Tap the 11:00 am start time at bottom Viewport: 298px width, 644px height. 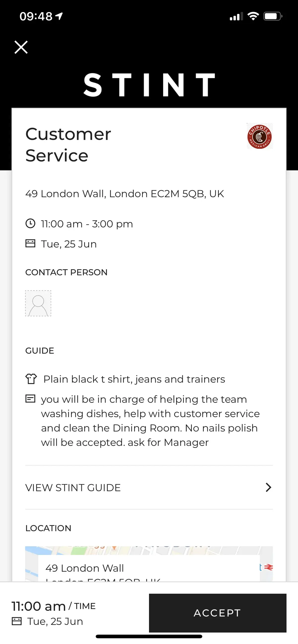click(38, 606)
